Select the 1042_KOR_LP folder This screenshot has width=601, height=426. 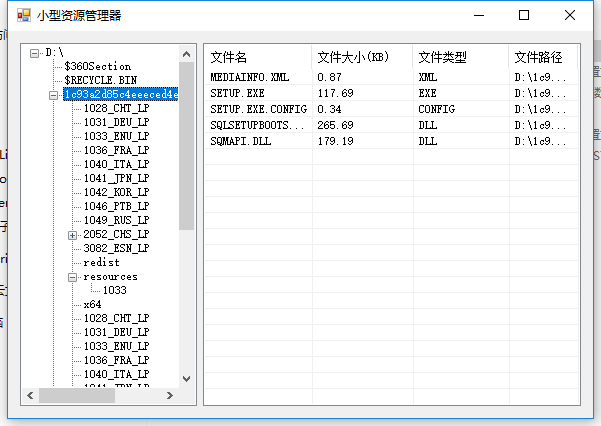coord(117,192)
